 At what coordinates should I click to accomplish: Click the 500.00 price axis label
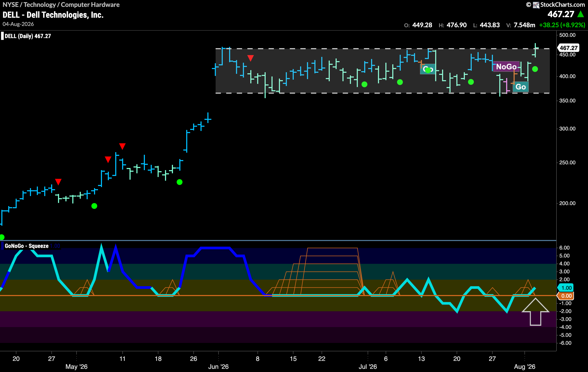567,35
